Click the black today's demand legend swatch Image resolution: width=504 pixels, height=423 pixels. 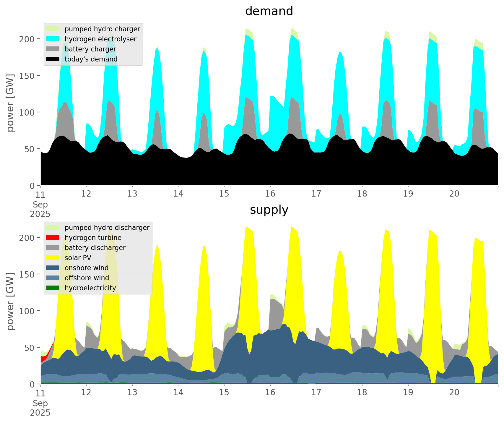click(53, 59)
